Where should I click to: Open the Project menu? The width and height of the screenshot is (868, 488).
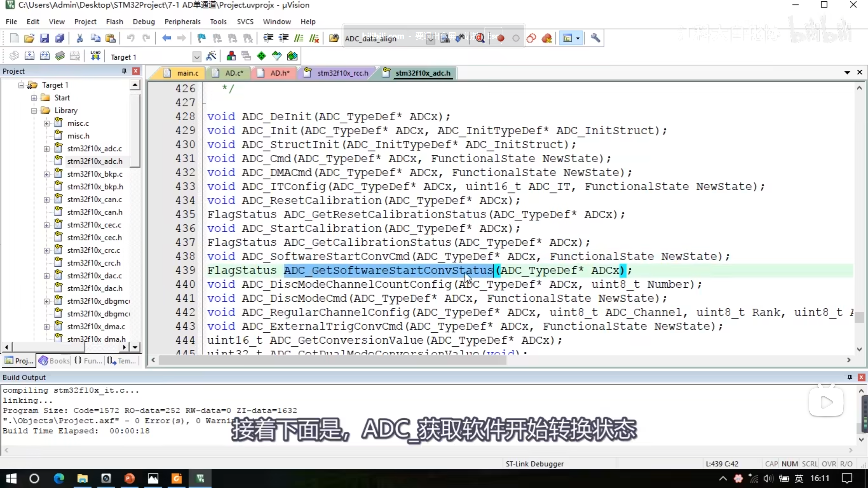point(85,22)
